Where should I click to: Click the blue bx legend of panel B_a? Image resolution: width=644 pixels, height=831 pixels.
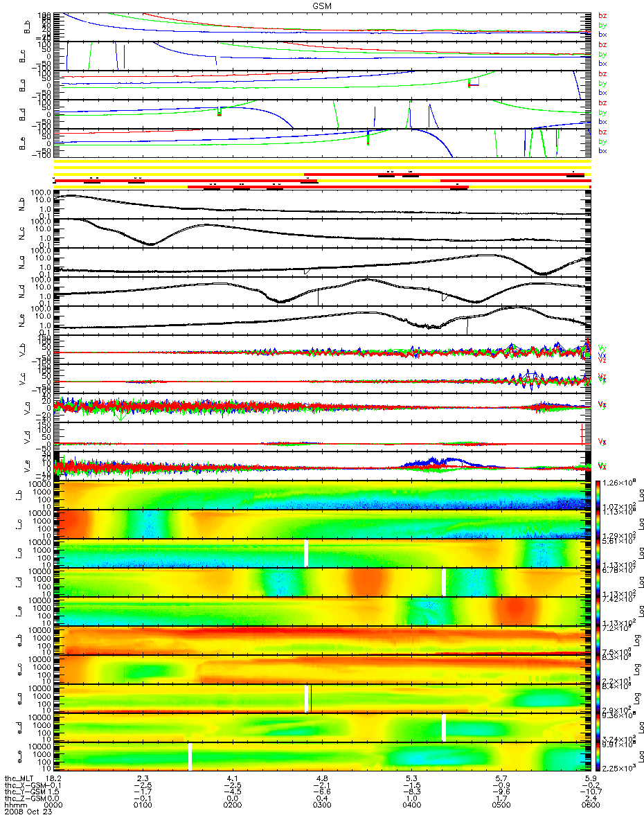point(603,93)
